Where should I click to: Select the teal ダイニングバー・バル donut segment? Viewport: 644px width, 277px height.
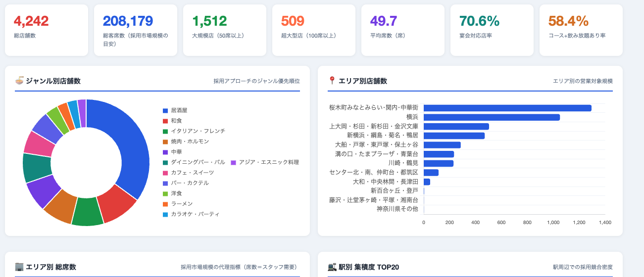coord(37,168)
